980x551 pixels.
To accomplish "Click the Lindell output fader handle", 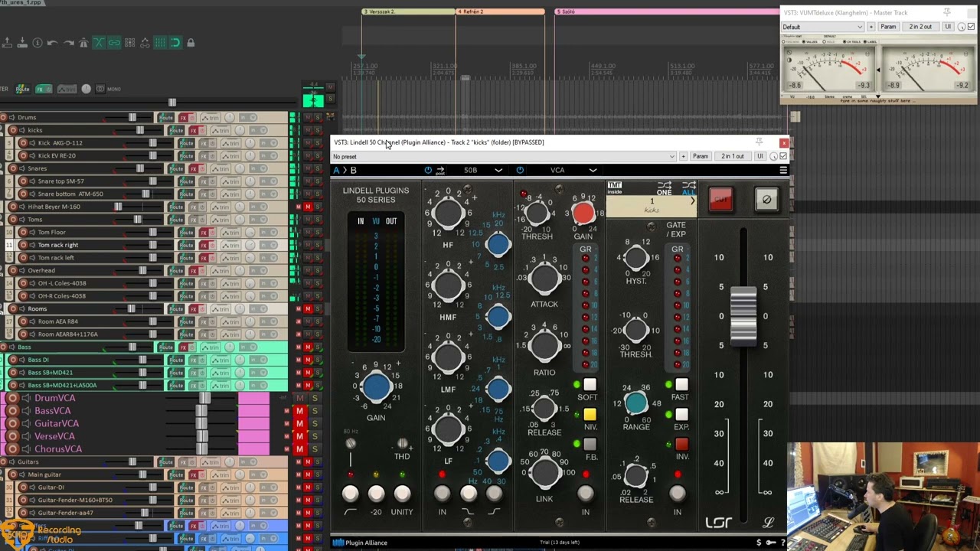I will [x=743, y=315].
